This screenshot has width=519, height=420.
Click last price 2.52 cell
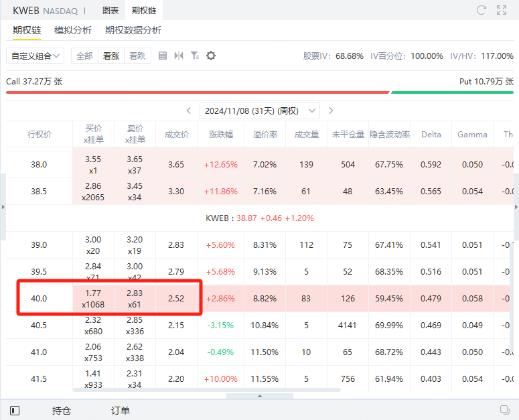pyautogui.click(x=176, y=299)
